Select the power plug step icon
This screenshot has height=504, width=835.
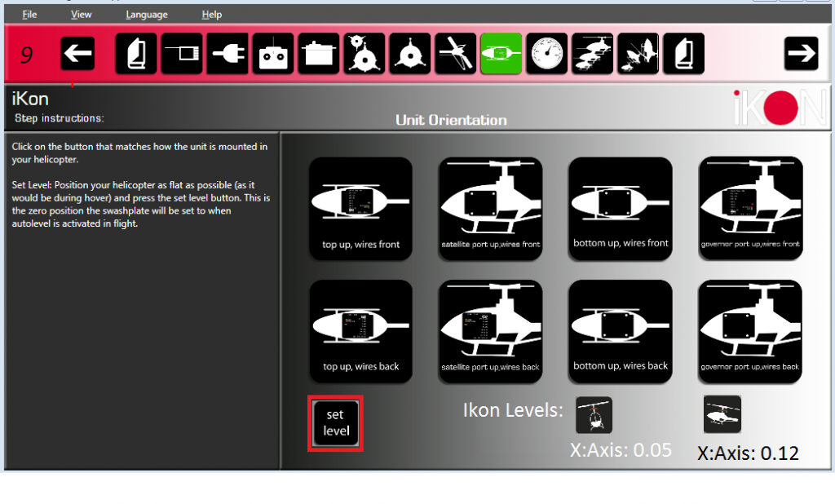pos(228,53)
